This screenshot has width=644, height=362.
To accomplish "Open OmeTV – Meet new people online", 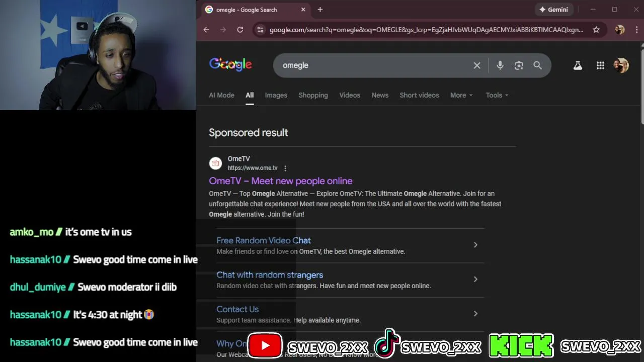I will pos(281,181).
